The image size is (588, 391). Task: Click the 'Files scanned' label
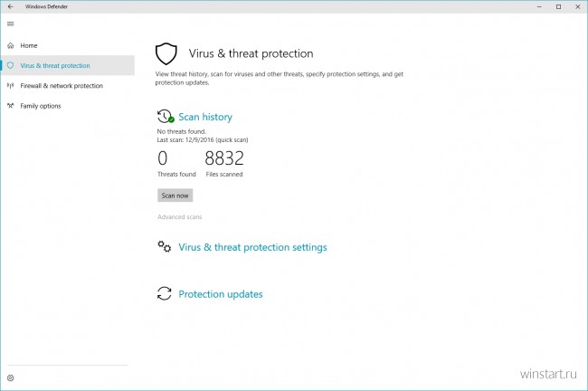[x=224, y=174]
